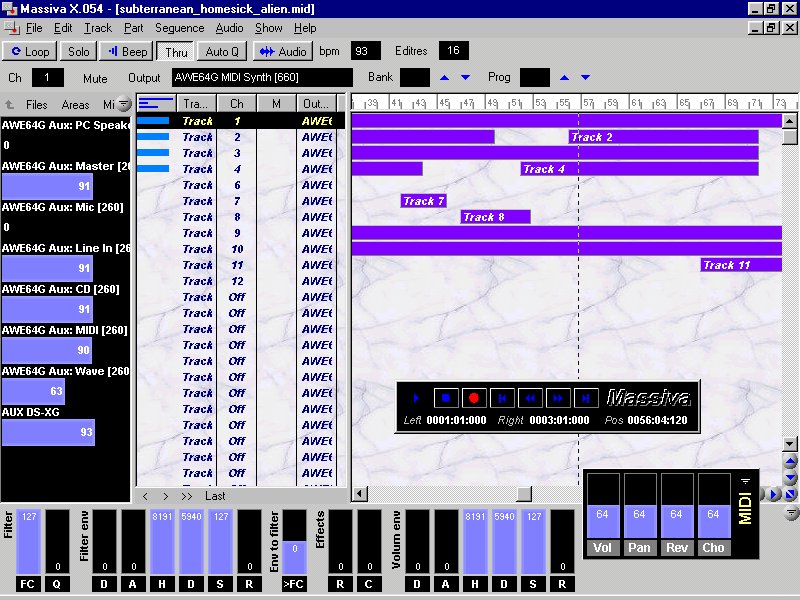Start playback with the transport play arrow
The image size is (800, 600).
[416, 398]
